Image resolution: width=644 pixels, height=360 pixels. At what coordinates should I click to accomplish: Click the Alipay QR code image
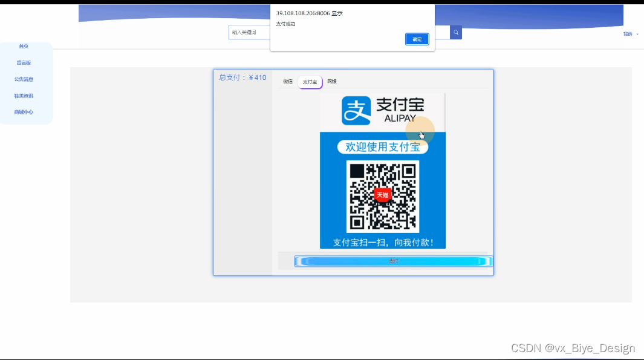pos(383,197)
